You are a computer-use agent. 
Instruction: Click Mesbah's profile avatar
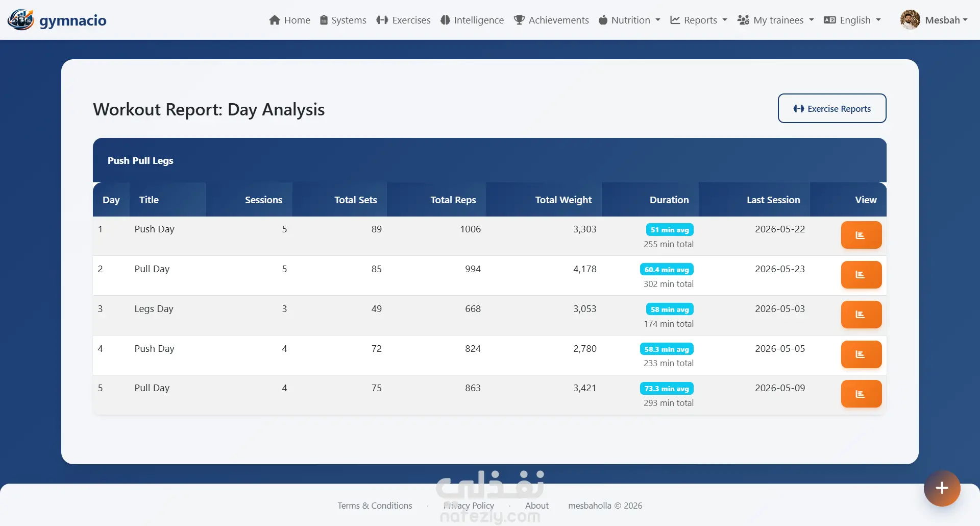[x=910, y=20]
